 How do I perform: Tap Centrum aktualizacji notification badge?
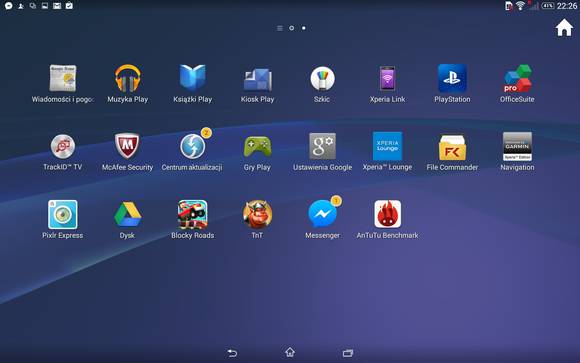pyautogui.click(x=206, y=132)
